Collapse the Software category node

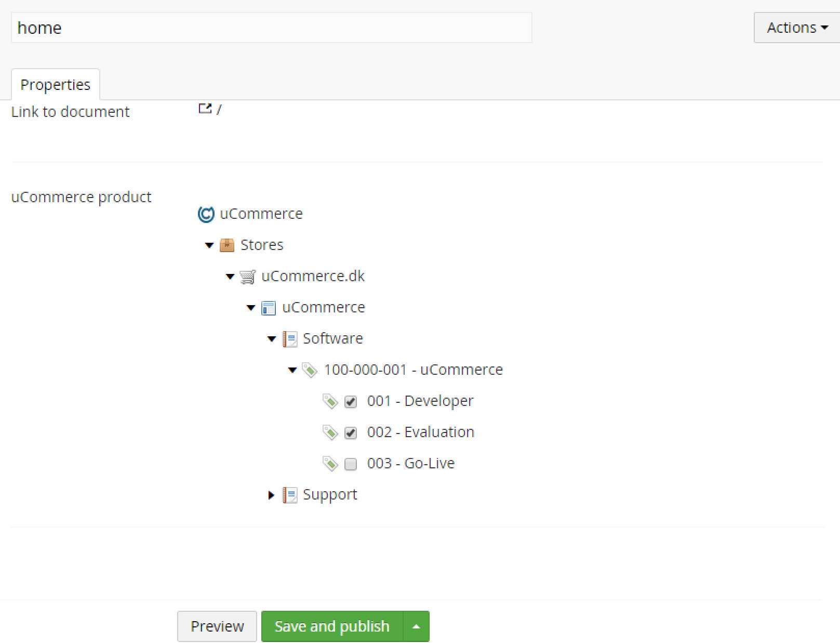click(x=272, y=339)
